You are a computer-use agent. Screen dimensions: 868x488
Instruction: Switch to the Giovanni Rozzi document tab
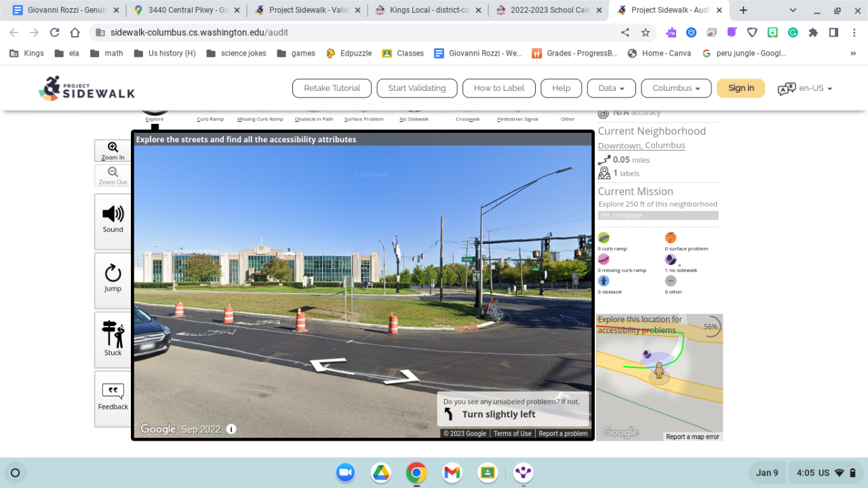(65, 10)
